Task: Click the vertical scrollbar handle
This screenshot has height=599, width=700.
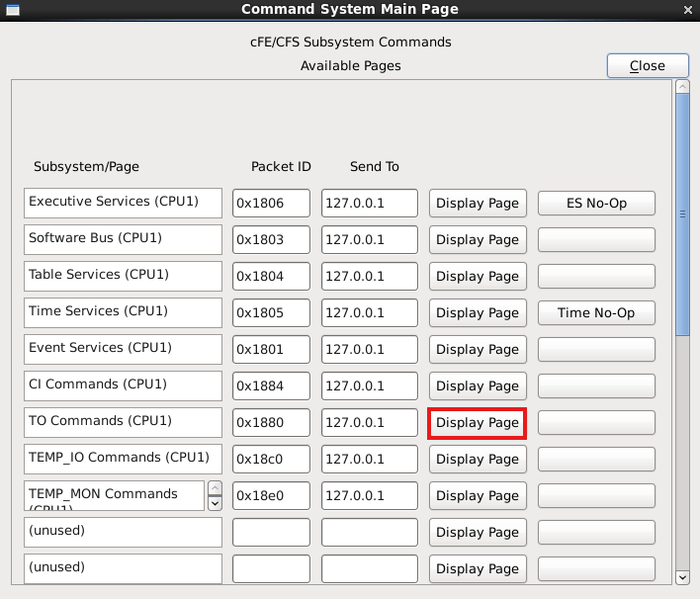Action: (x=682, y=213)
